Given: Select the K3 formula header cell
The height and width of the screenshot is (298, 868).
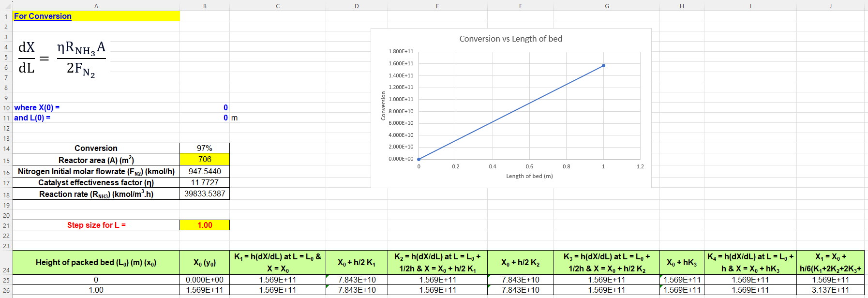Looking at the screenshot, I should [x=607, y=262].
